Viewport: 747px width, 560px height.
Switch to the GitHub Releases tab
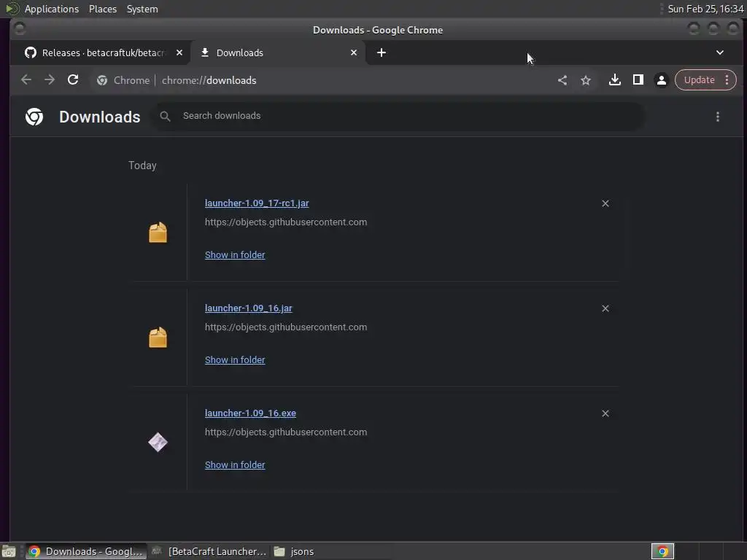pos(103,52)
